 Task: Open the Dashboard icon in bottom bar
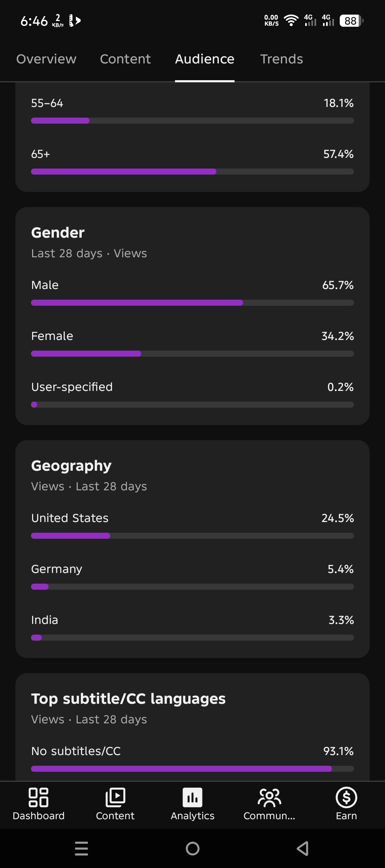coord(38,797)
